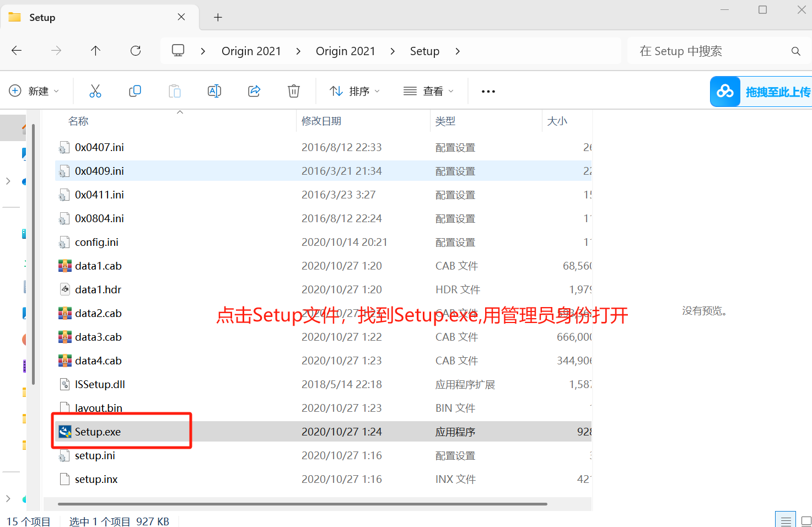Click the Copy icon on the toolbar
The height and width of the screenshot is (527, 812).
click(135, 91)
